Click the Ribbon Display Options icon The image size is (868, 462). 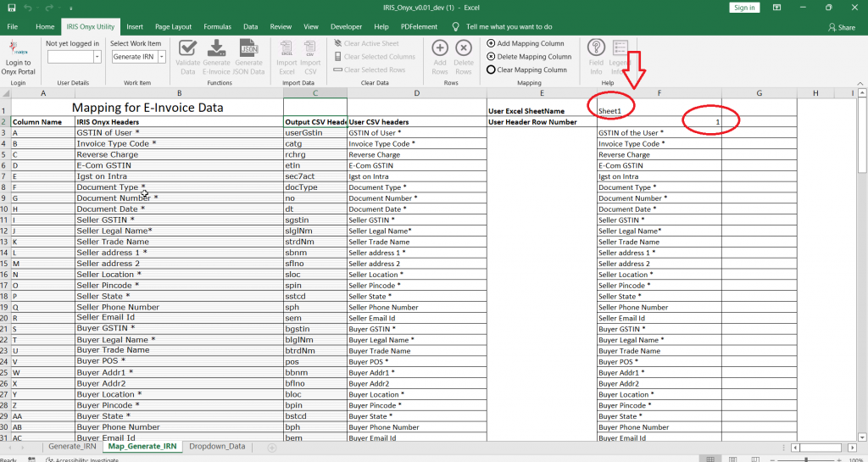click(776, 8)
